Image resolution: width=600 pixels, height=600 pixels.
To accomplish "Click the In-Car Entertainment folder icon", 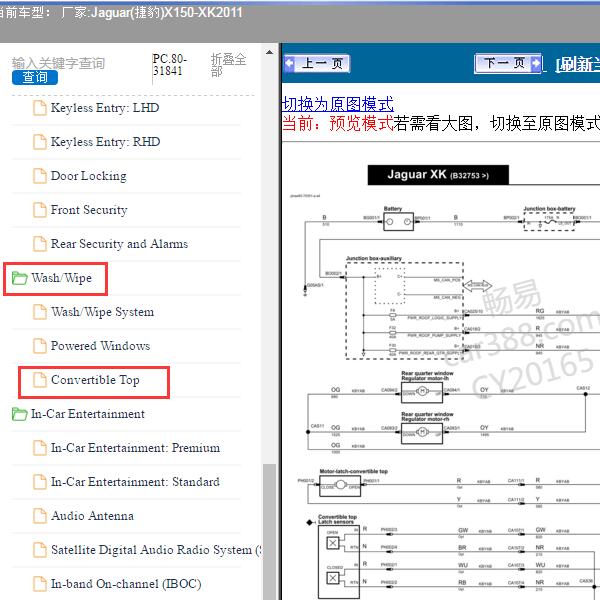I will click(20, 414).
